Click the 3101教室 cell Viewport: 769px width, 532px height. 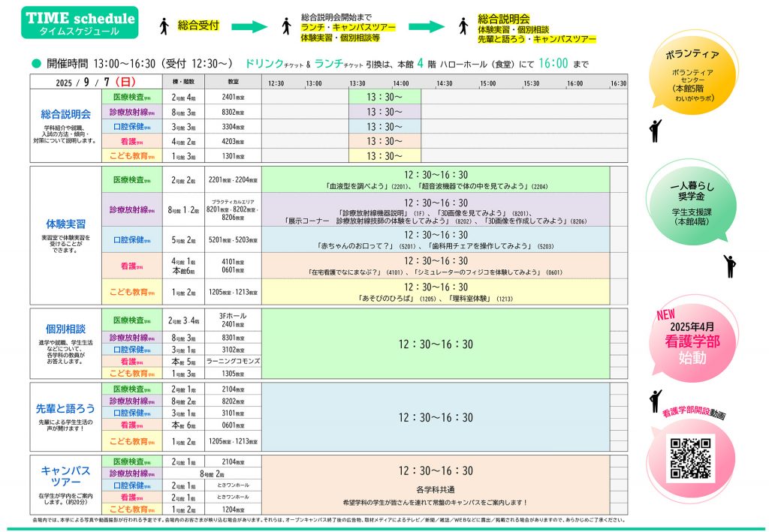pyautogui.click(x=233, y=413)
